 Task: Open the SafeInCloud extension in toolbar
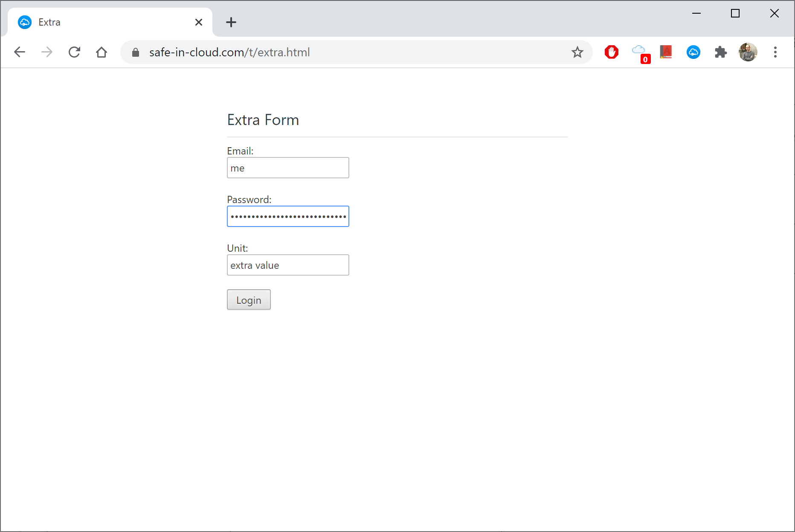(693, 52)
